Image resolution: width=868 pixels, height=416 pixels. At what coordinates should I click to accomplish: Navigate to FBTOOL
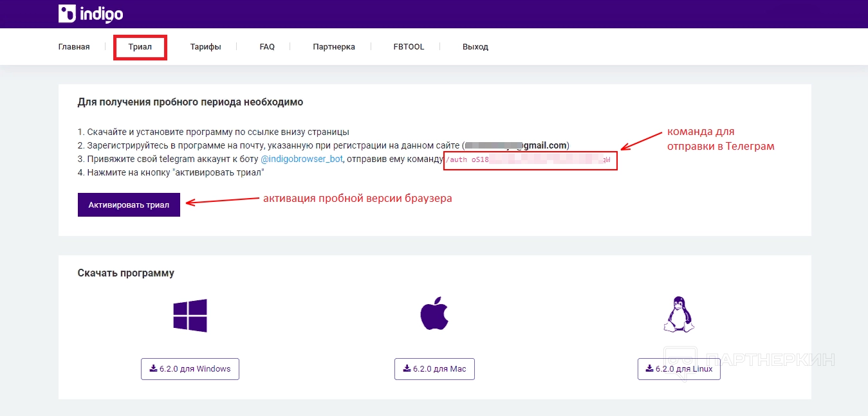409,47
